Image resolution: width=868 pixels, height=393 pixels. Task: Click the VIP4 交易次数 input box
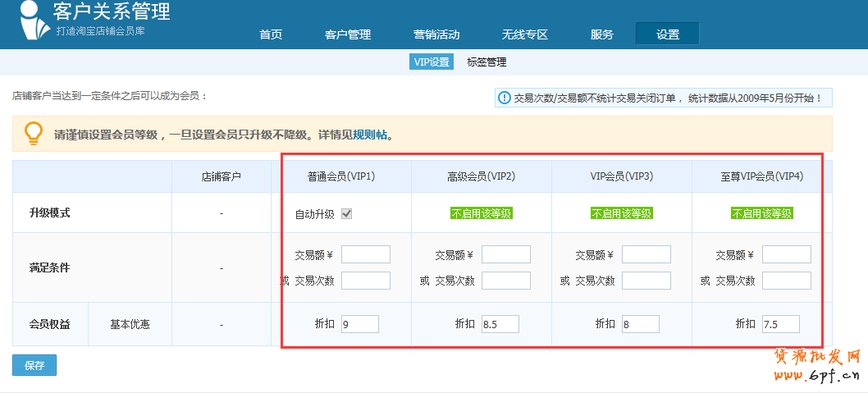(x=786, y=281)
